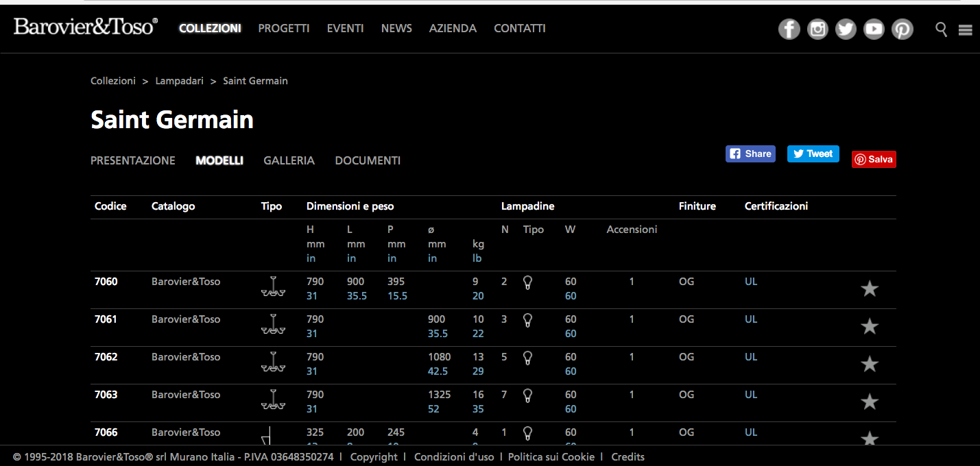Open the AZIENDA navigation menu
Screen dimensions: 980x466
453,28
